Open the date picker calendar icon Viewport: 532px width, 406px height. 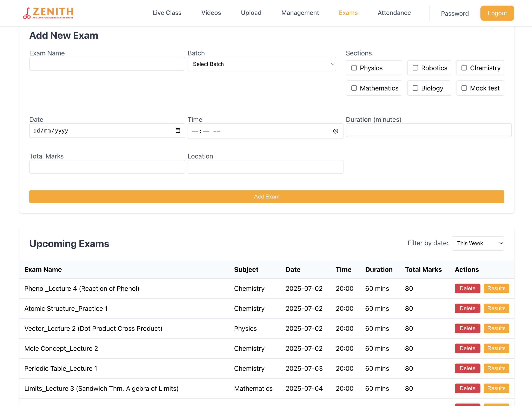click(178, 130)
